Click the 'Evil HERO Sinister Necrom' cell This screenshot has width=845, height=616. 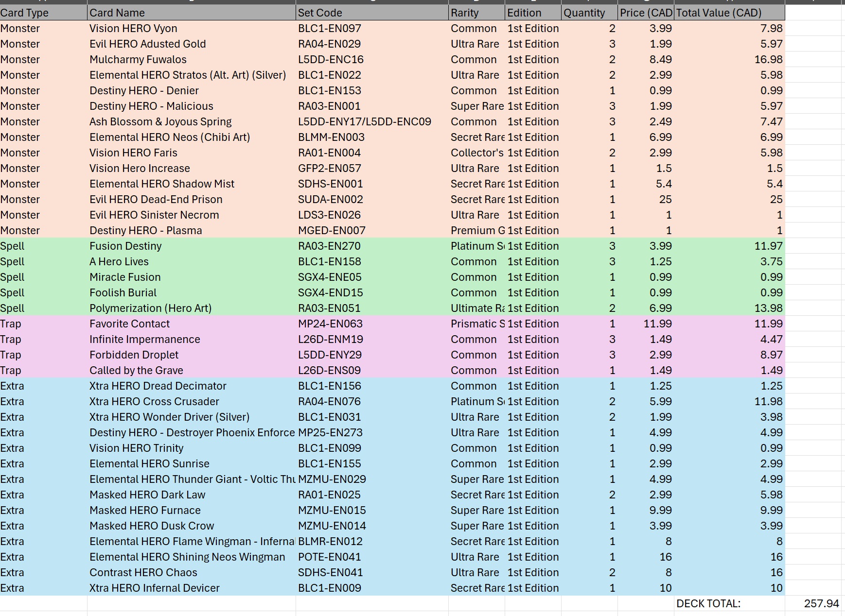coord(192,215)
